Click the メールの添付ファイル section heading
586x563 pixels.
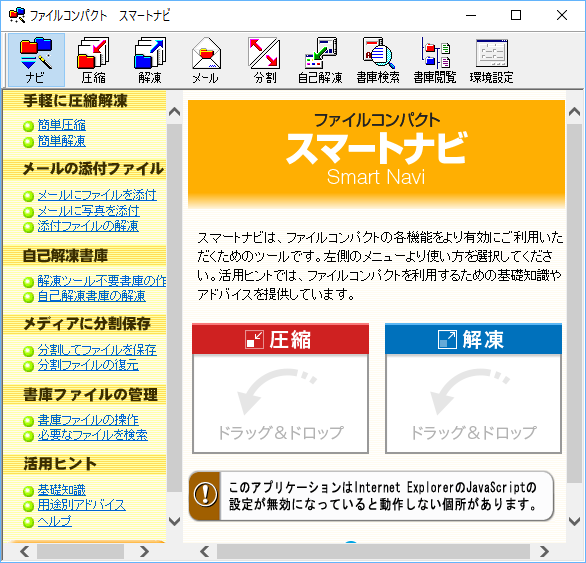tap(93, 169)
